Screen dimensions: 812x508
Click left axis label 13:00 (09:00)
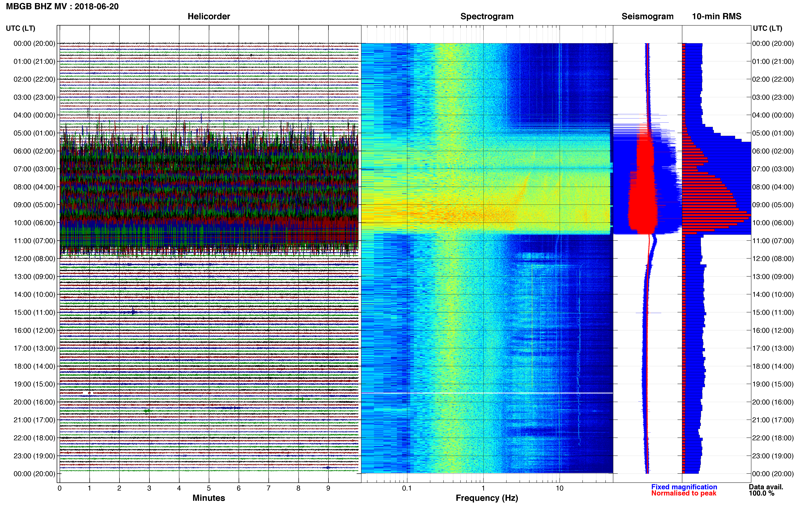click(x=34, y=277)
